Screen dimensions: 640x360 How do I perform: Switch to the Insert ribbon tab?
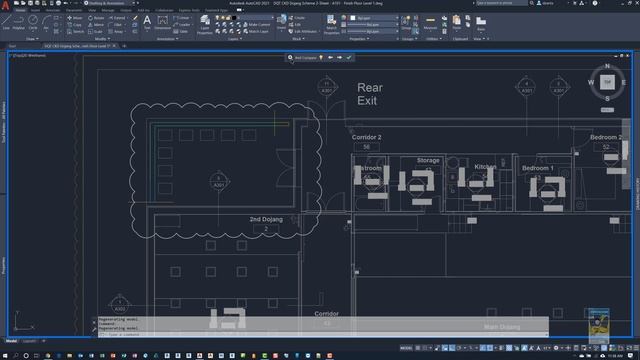point(36,10)
